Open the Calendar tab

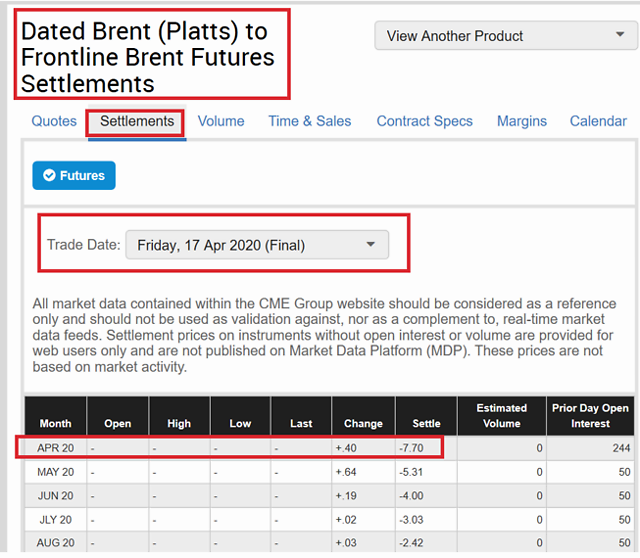[x=598, y=121]
